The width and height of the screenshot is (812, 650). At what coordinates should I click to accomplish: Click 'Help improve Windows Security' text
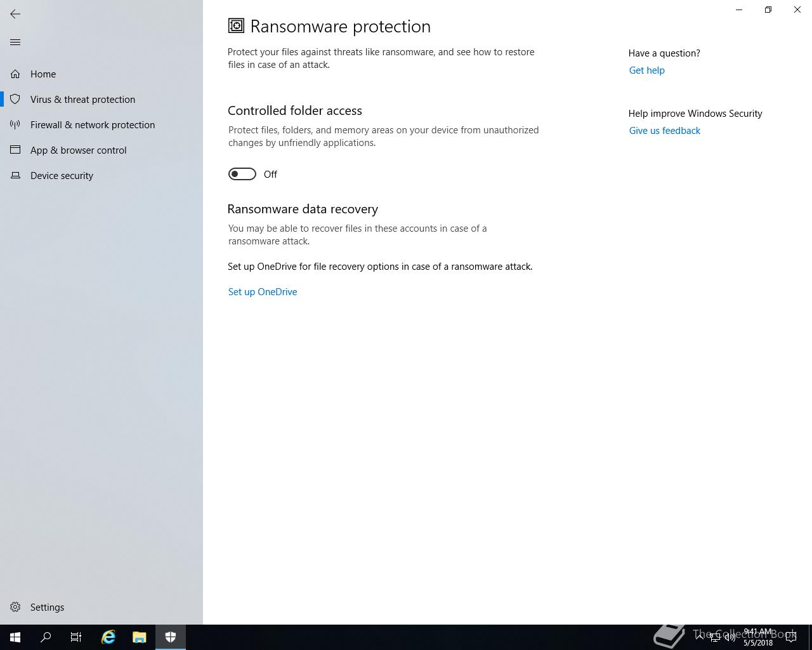click(x=695, y=114)
